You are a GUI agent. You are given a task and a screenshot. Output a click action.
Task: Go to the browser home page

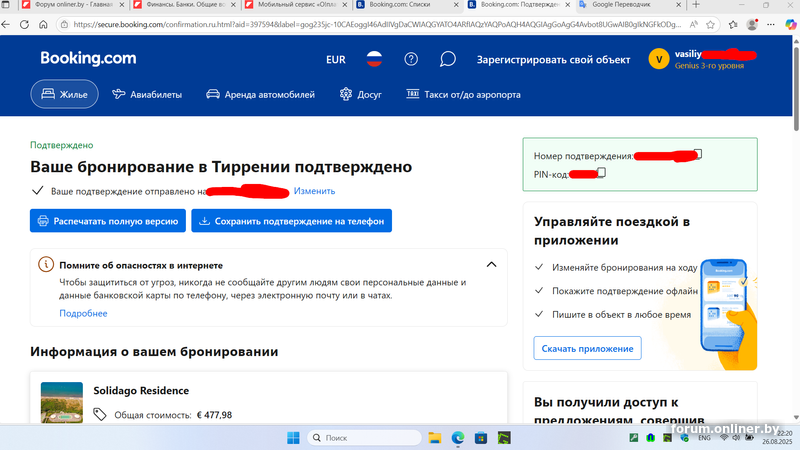coord(43,24)
